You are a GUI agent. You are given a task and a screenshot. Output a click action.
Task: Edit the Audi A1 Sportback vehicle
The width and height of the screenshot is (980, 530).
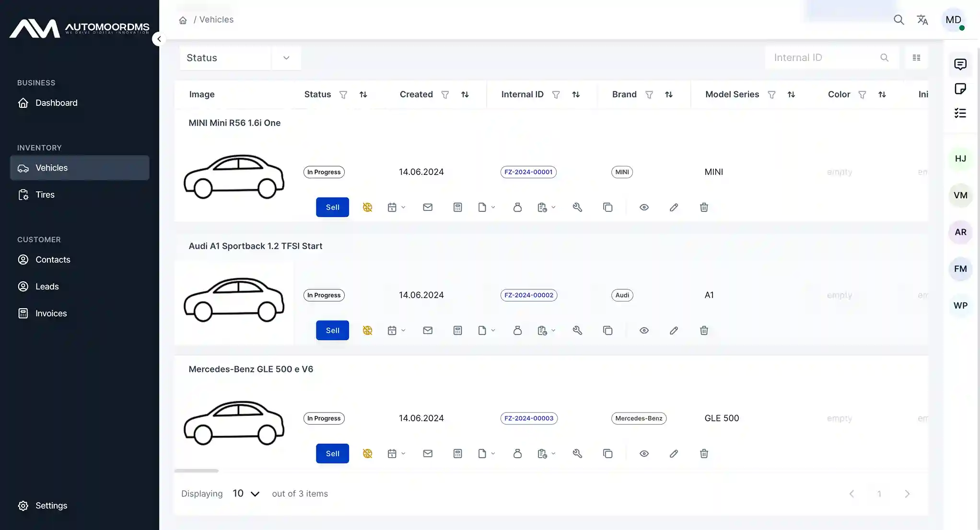coord(674,330)
